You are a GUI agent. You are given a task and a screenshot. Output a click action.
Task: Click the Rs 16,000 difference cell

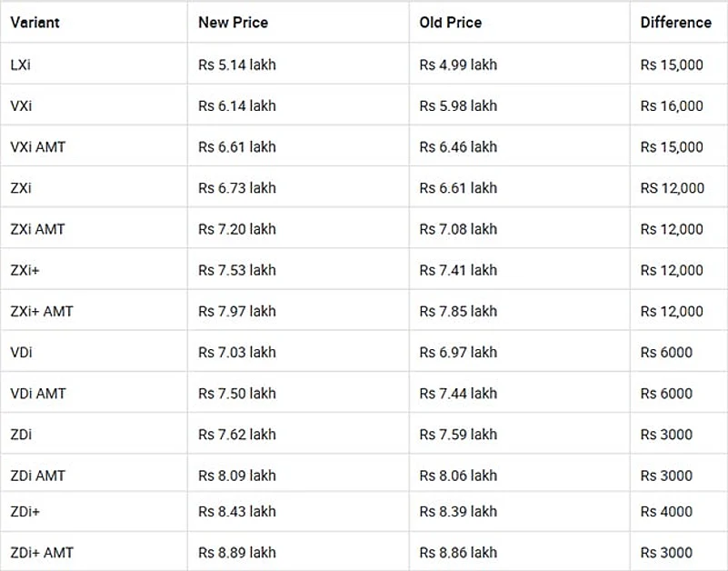(x=672, y=105)
